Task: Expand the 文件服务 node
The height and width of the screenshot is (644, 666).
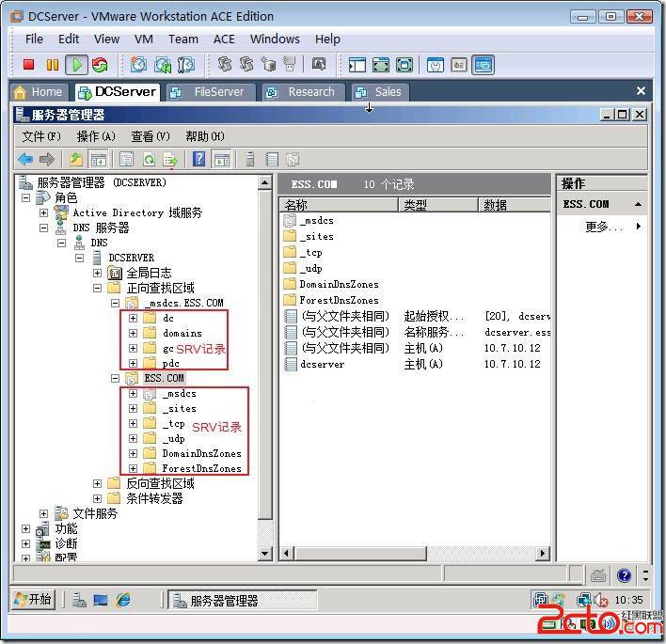Action: (x=44, y=513)
